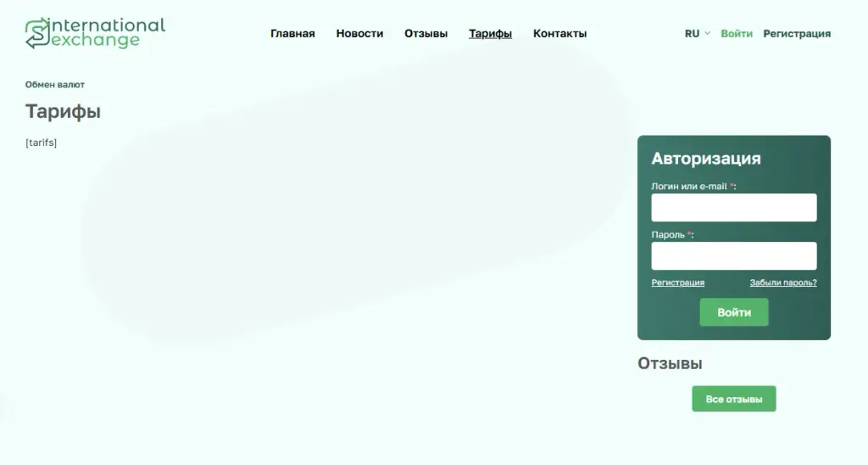Open Регистрация link in the header
This screenshot has height=465, width=868.
pyautogui.click(x=797, y=34)
